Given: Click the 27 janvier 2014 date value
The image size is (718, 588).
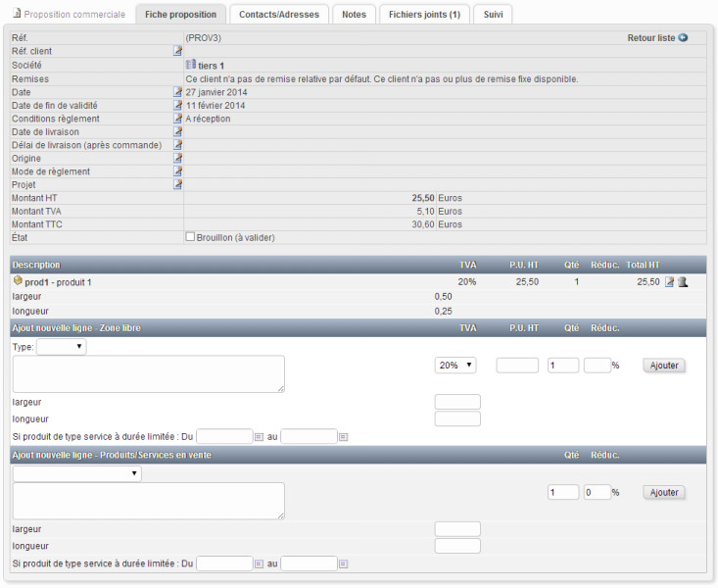Looking at the screenshot, I should coord(216,92).
